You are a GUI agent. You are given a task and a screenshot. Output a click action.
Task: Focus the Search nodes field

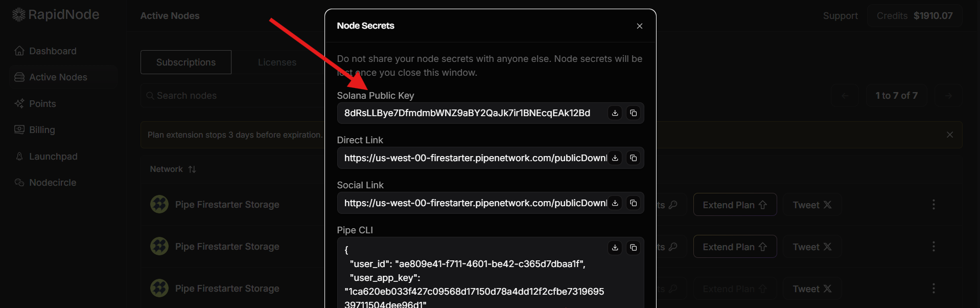230,96
